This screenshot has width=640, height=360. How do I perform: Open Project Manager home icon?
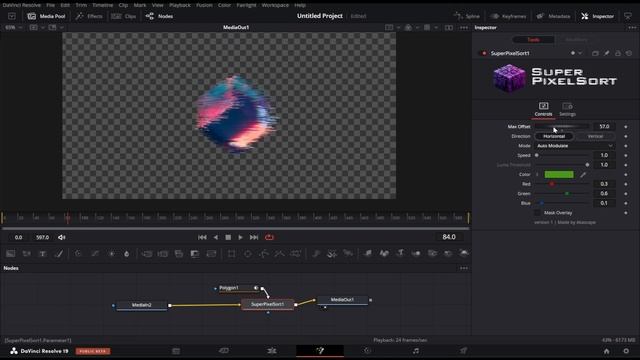pyautogui.click(x=607, y=351)
